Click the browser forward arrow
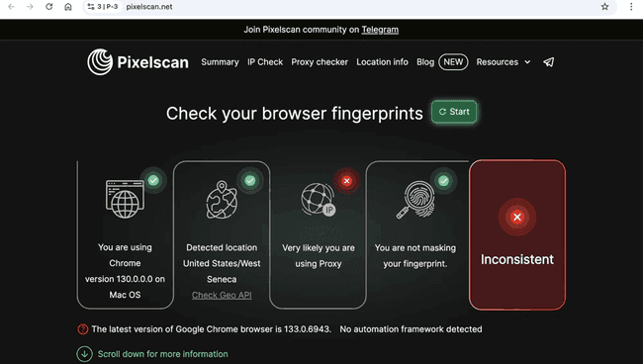 [30, 7]
